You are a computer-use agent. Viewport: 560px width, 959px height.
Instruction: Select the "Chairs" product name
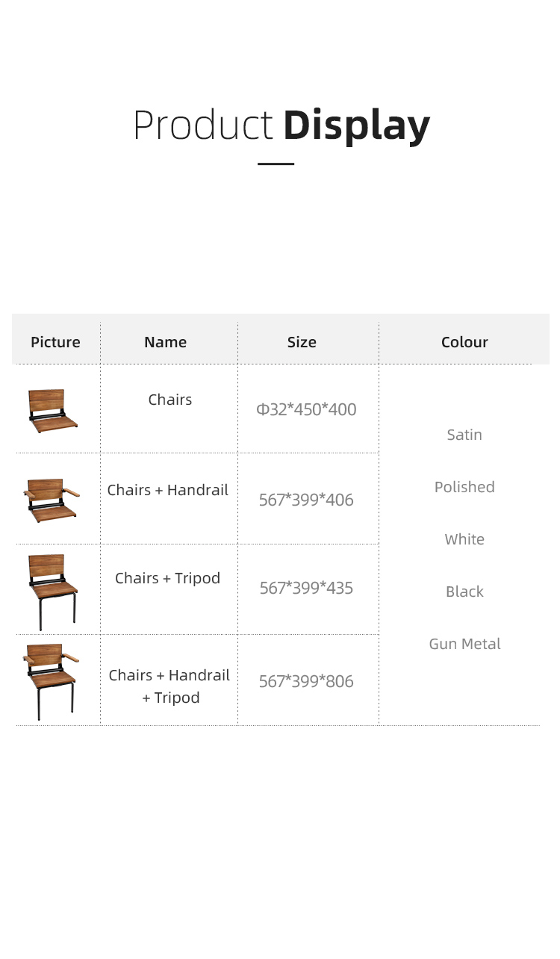click(x=169, y=400)
